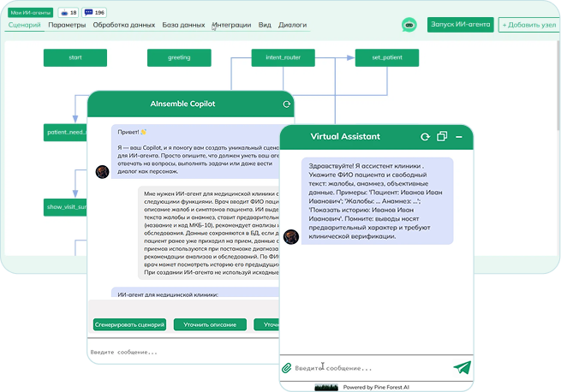Click the assistant avatar in Virtual Assistant chat
Viewport: 561px width, 392px height.
291,236
